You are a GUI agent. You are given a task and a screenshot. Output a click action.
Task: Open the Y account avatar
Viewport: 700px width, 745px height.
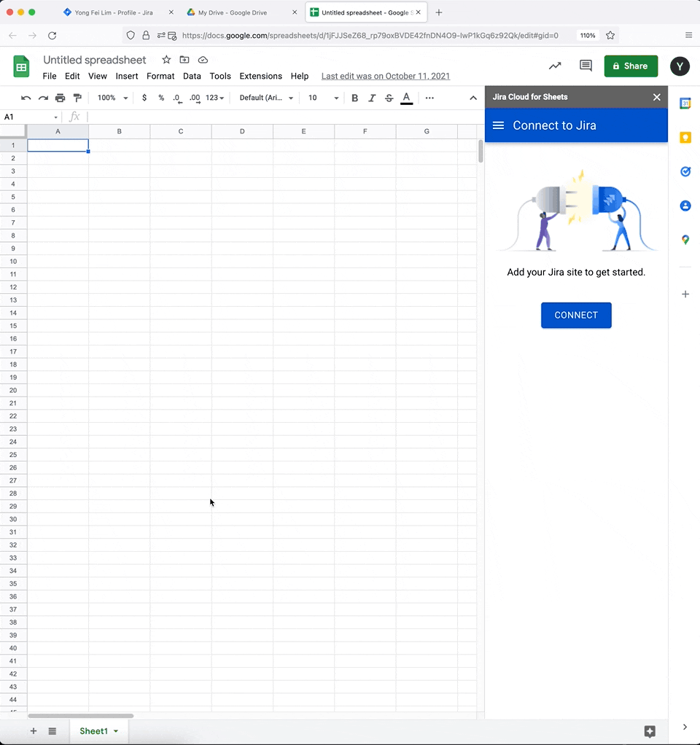(x=680, y=66)
